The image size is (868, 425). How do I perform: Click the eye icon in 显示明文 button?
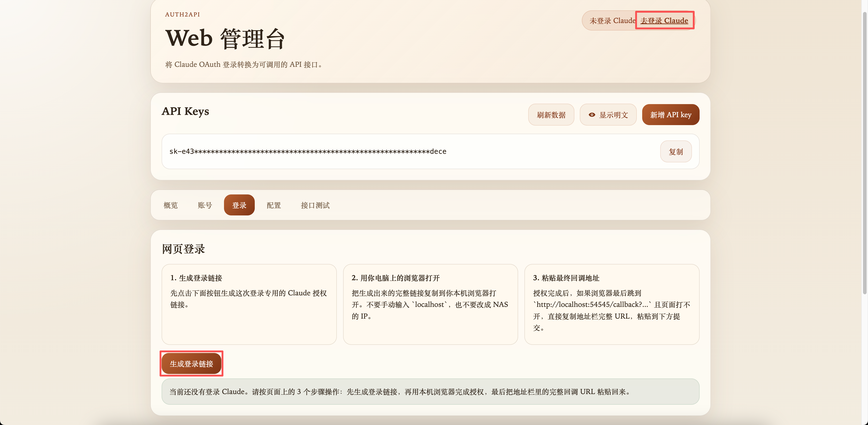(x=592, y=115)
